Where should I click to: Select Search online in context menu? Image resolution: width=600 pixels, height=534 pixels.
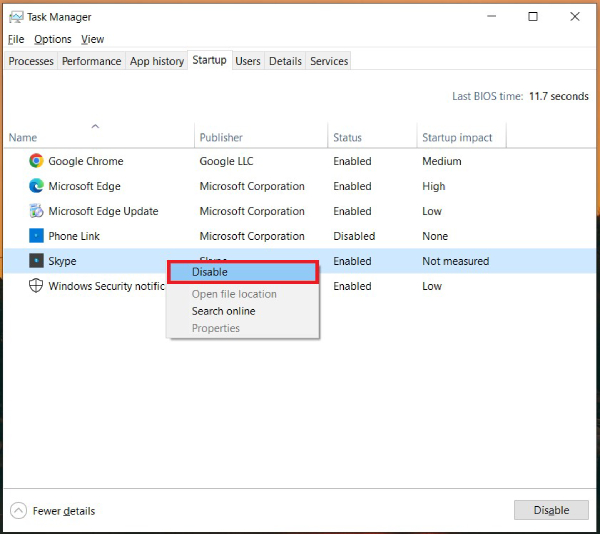click(x=223, y=311)
